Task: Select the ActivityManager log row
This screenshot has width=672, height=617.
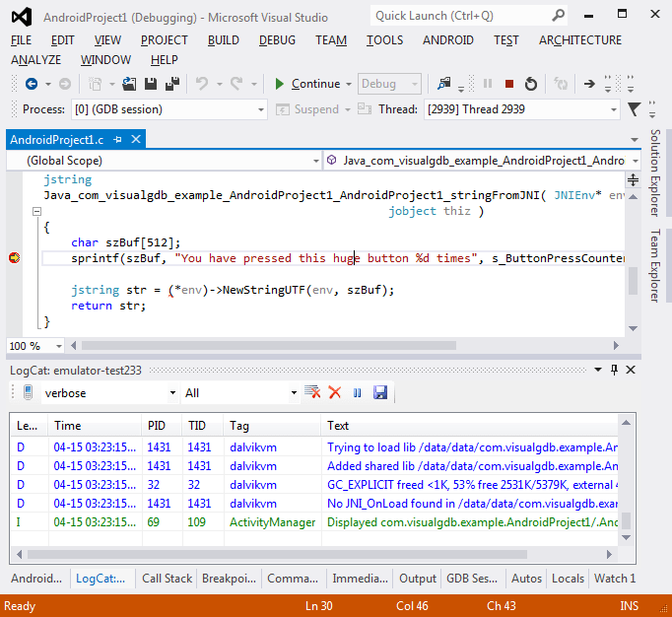Action: tap(314, 521)
